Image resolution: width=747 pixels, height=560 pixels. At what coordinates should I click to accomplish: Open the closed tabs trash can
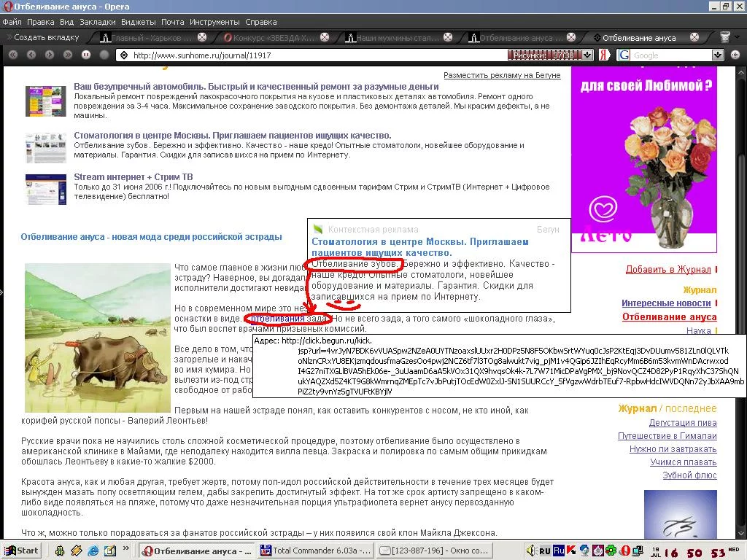(724, 37)
